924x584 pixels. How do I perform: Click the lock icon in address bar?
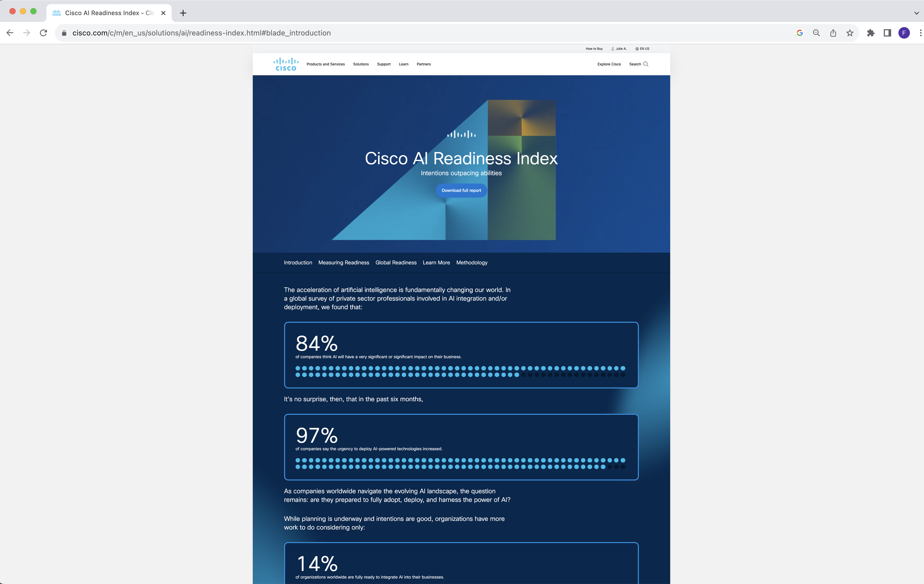tap(64, 33)
